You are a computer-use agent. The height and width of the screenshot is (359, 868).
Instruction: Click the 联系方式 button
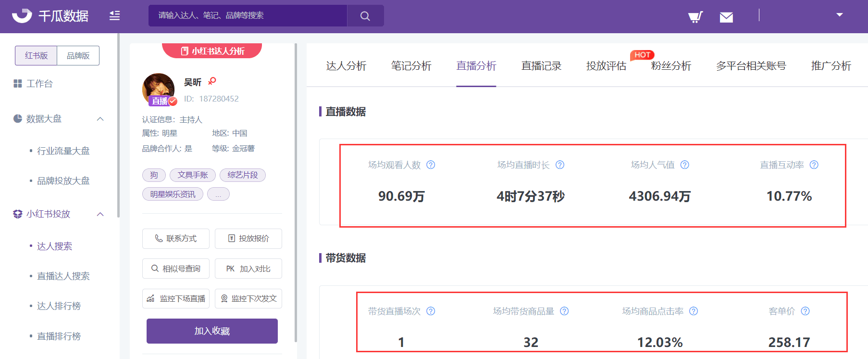coord(176,239)
